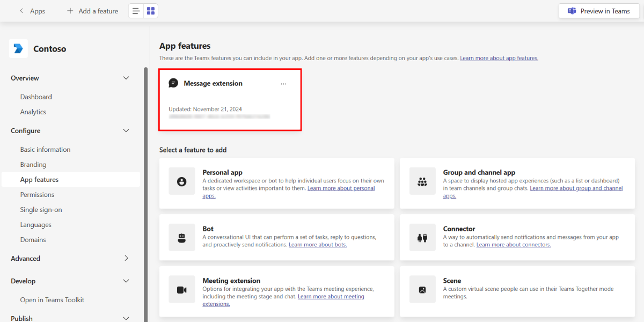644x322 pixels.
Task: Select the Connector feature card title
Action: click(x=459, y=229)
